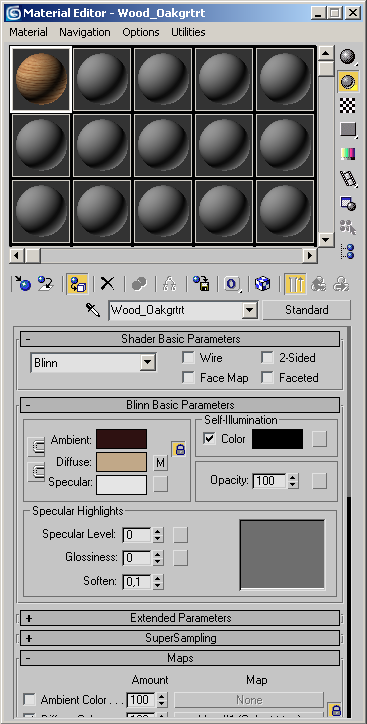This screenshot has width=367, height=724.
Task: Click the Standard material type button
Action: 307,310
